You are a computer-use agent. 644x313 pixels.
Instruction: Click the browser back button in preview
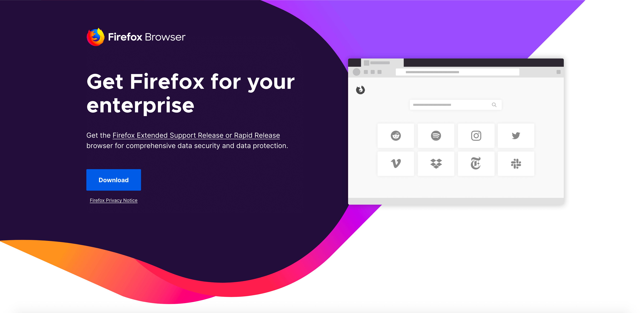357,73
